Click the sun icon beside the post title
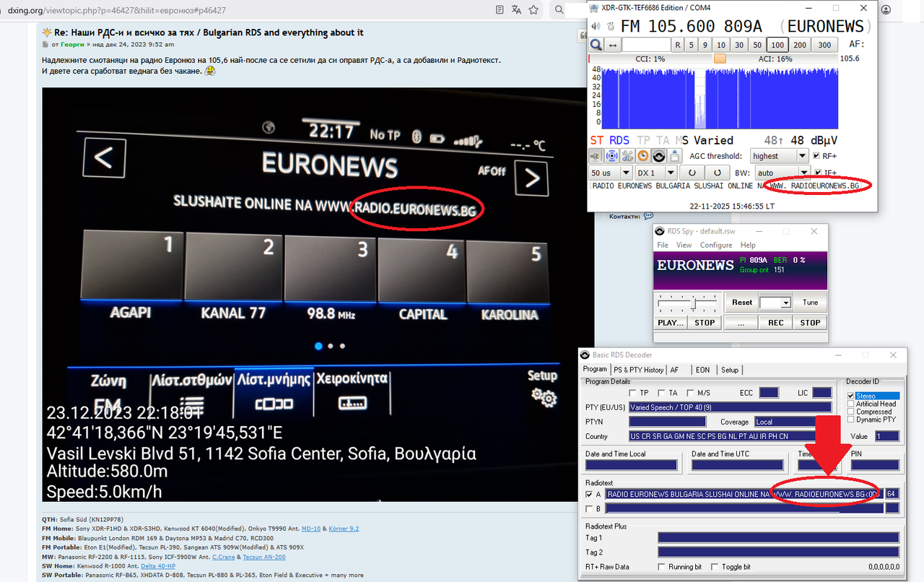Viewport: 924px width, 582px height. click(47, 32)
